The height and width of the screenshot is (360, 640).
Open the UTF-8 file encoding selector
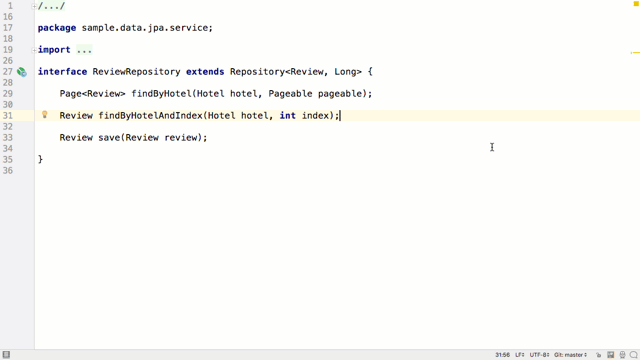point(539,355)
